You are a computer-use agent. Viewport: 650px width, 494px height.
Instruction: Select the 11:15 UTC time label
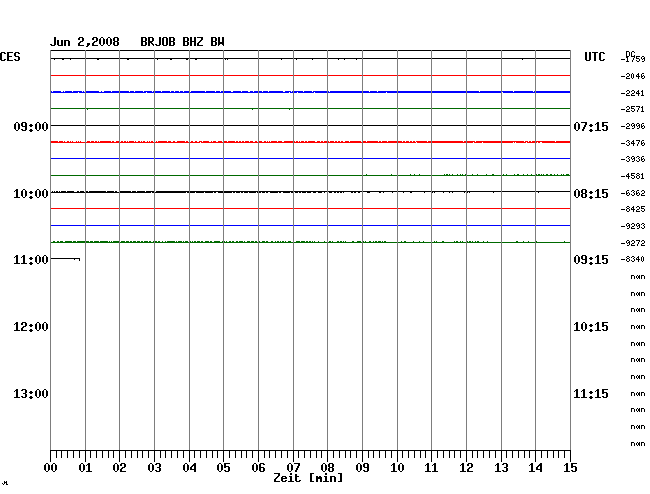pyautogui.click(x=591, y=394)
